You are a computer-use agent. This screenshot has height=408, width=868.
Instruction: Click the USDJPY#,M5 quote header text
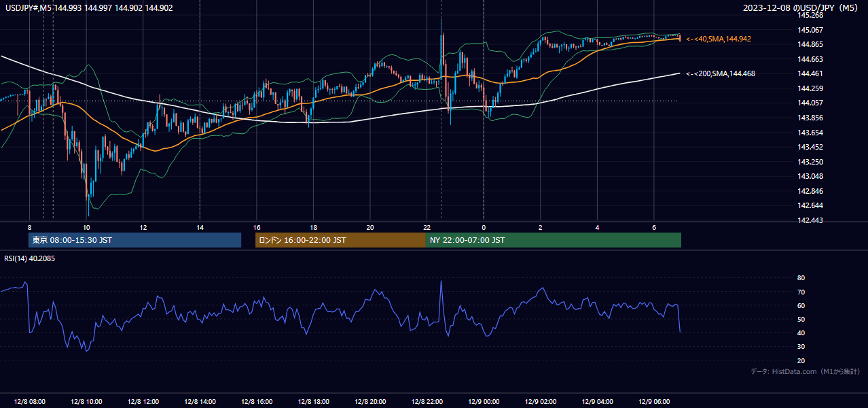(x=89, y=7)
